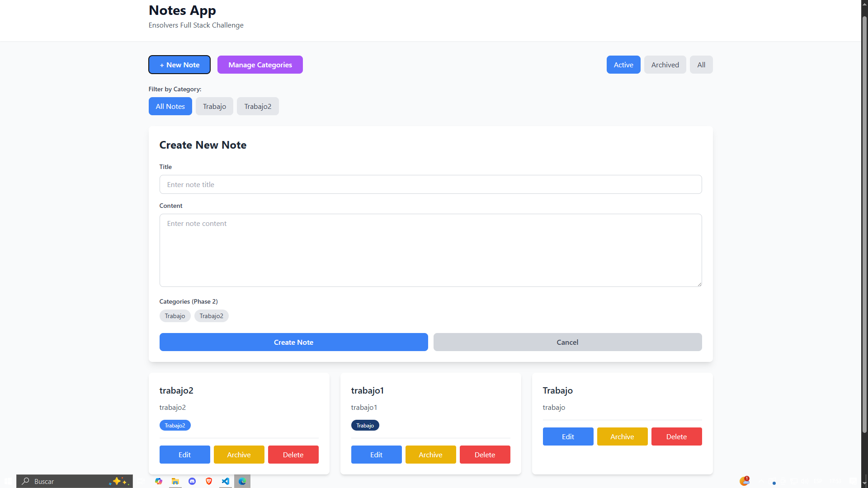Screen dimensions: 868x488
Task: Cancel the new note form
Action: [568, 342]
